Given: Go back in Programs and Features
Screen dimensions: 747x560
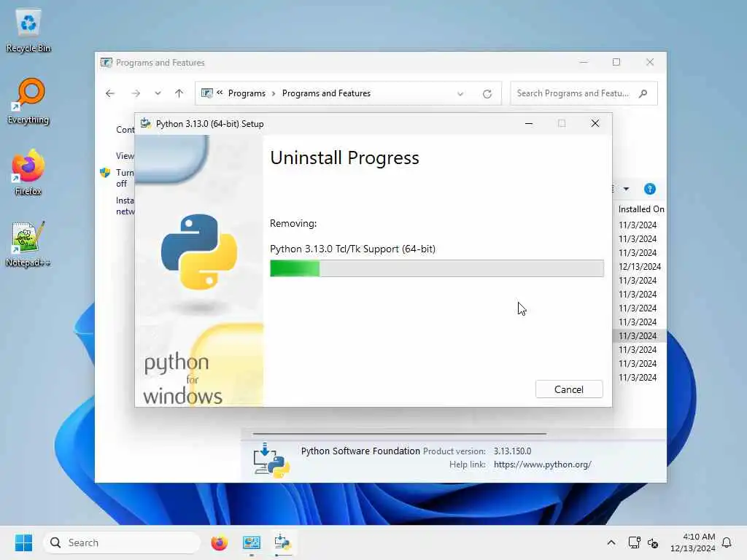Looking at the screenshot, I should pyautogui.click(x=110, y=93).
